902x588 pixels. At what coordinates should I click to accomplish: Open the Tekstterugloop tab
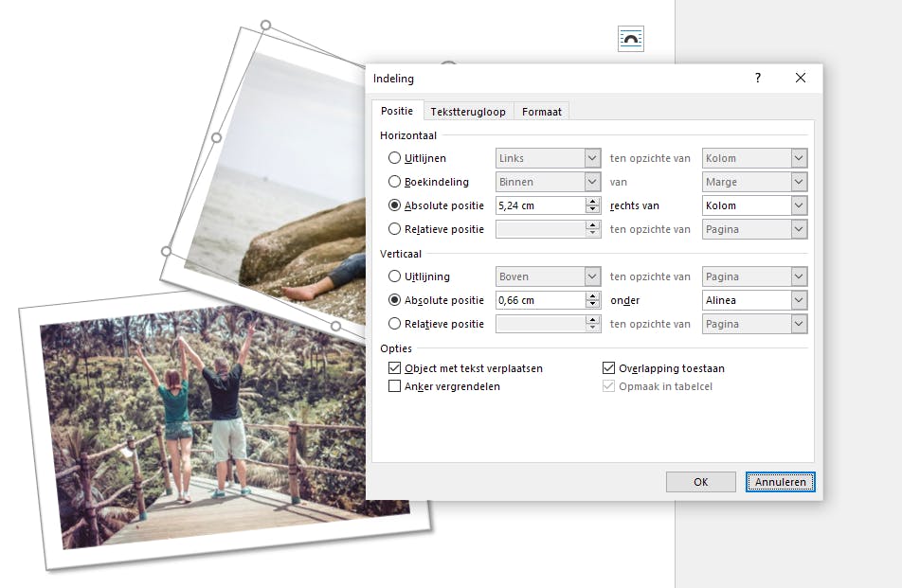468,112
